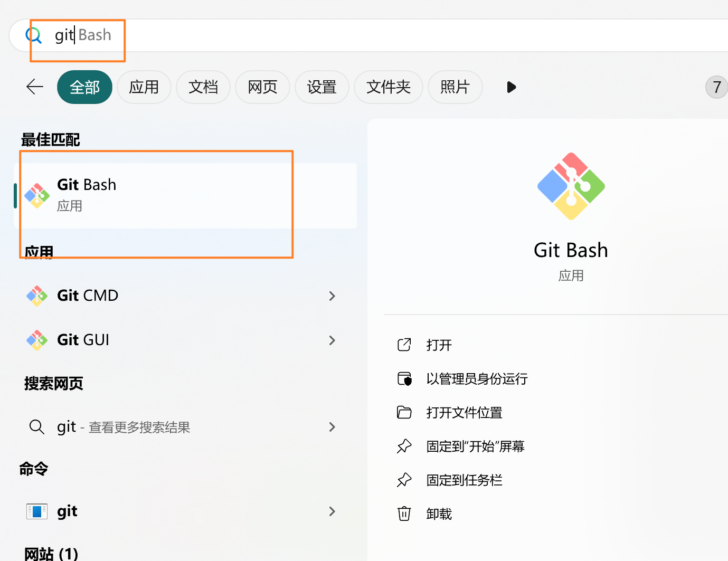Switch to the 设置 filter tab
This screenshot has width=728, height=561.
(x=322, y=87)
